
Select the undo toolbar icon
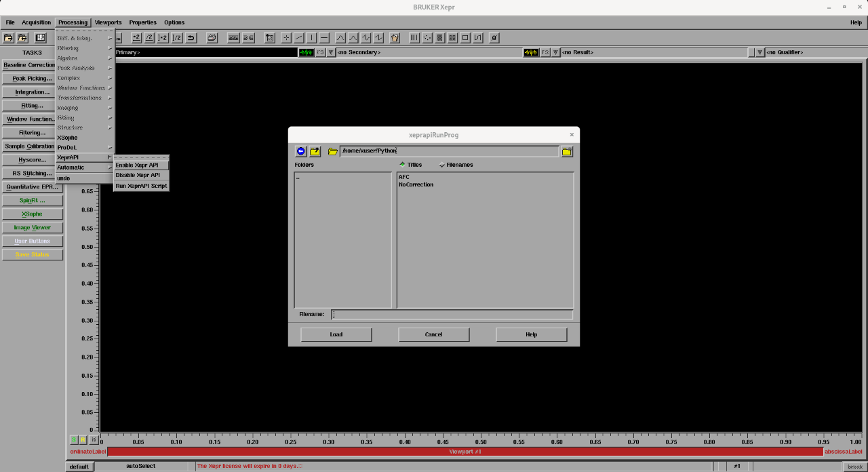tap(191, 37)
